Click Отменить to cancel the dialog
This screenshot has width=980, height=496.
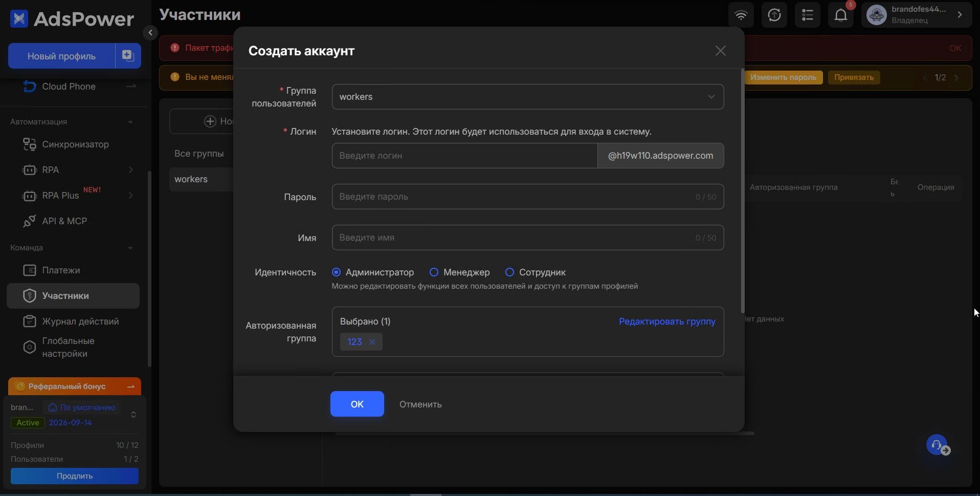[420, 404]
